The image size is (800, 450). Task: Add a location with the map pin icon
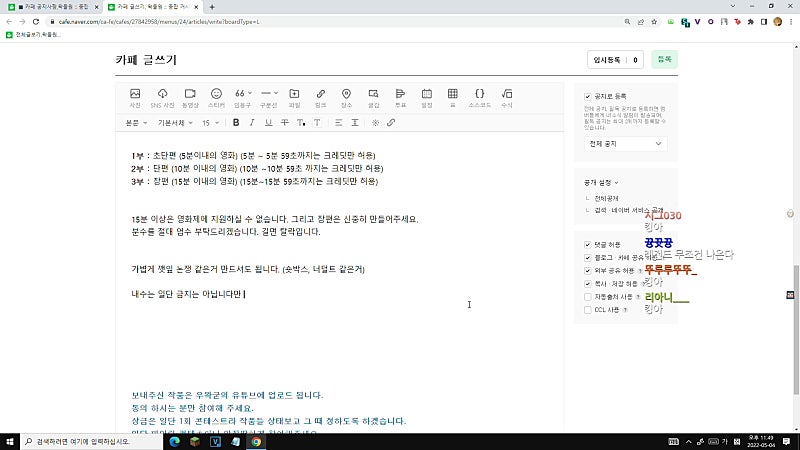(346, 97)
